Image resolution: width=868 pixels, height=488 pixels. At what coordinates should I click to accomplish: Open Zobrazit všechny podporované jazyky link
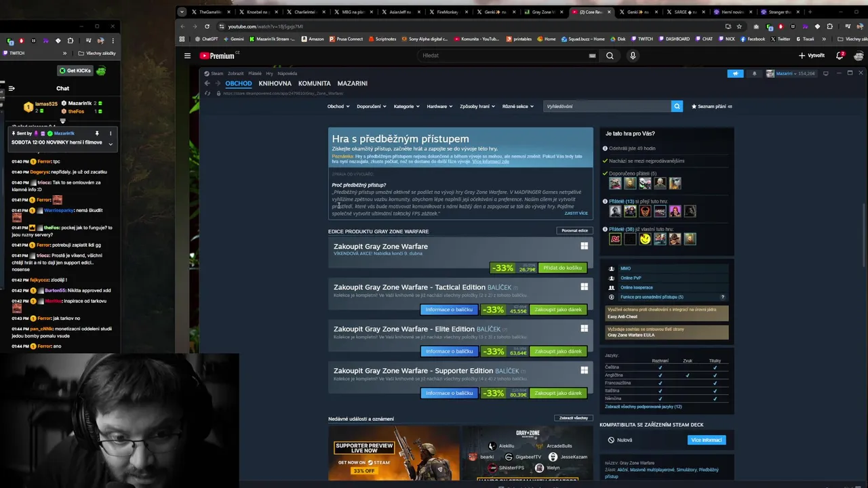pos(643,407)
